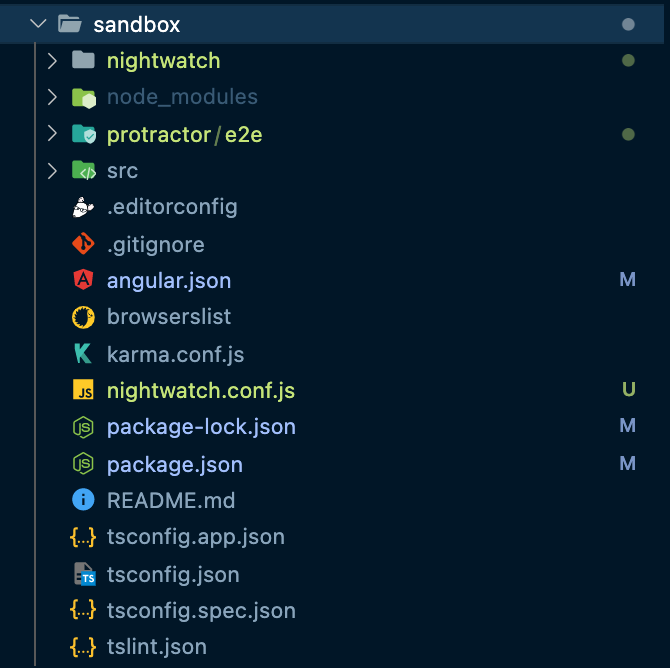This screenshot has width=670, height=668.
Task: Open the karma.conf.js file
Action: click(x=176, y=355)
